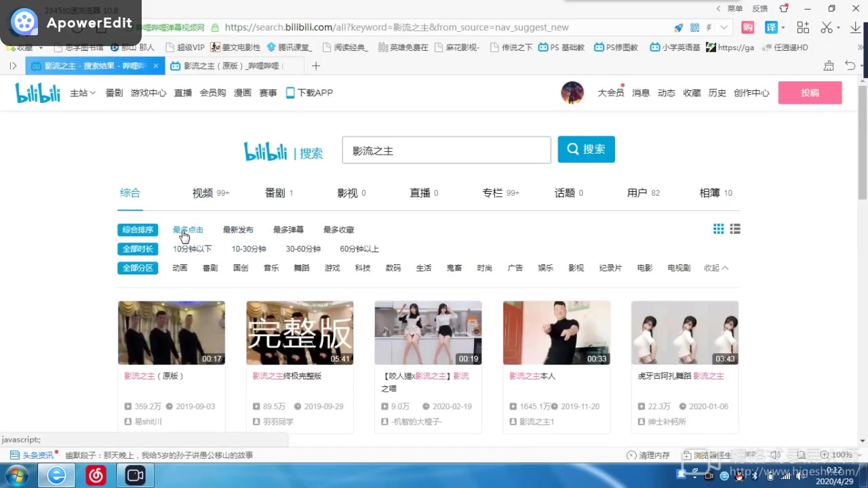This screenshot has width=868, height=488.
Task: Open 番剧 in the top navigation
Action: coord(114,93)
